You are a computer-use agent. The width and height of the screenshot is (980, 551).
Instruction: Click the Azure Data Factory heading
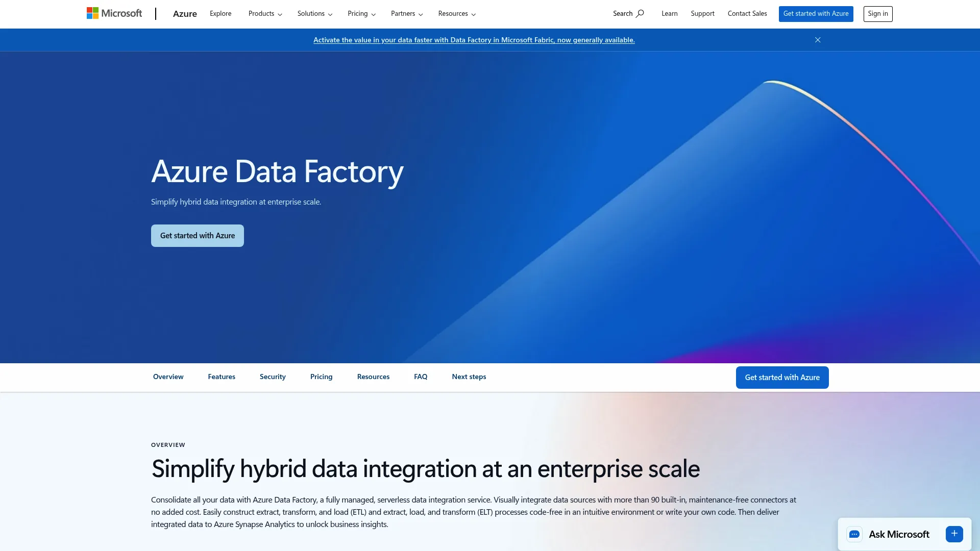277,172
